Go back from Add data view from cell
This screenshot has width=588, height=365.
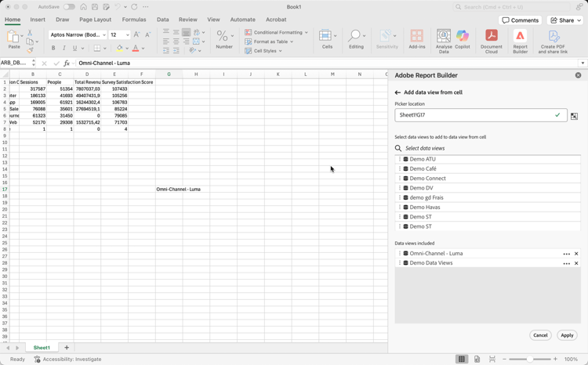coord(397,92)
